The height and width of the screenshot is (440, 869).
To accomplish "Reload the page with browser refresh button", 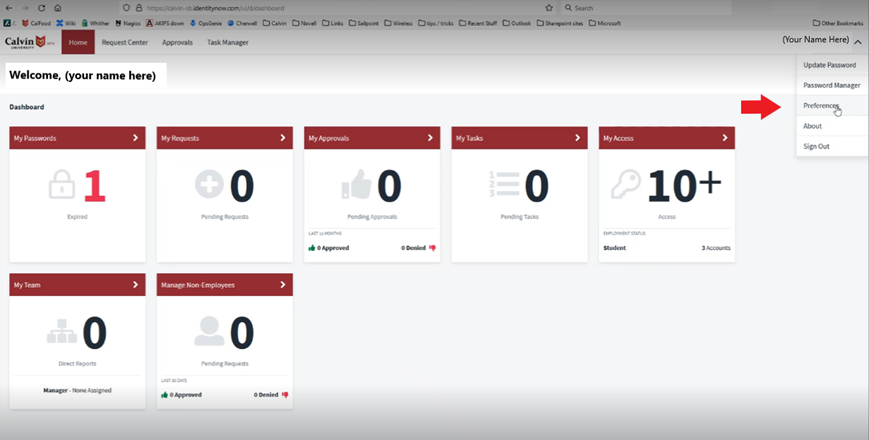I will (x=42, y=7).
